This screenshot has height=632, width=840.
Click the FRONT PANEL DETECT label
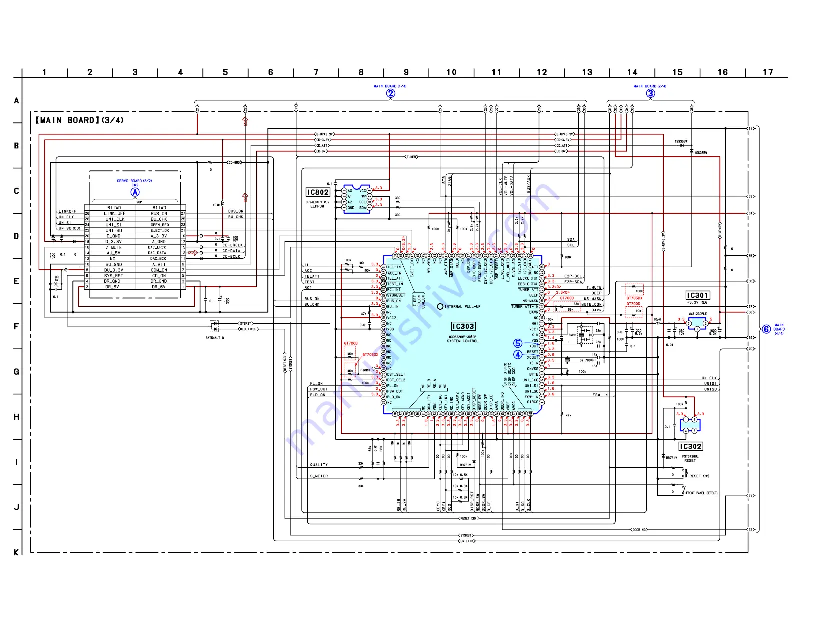click(702, 493)
